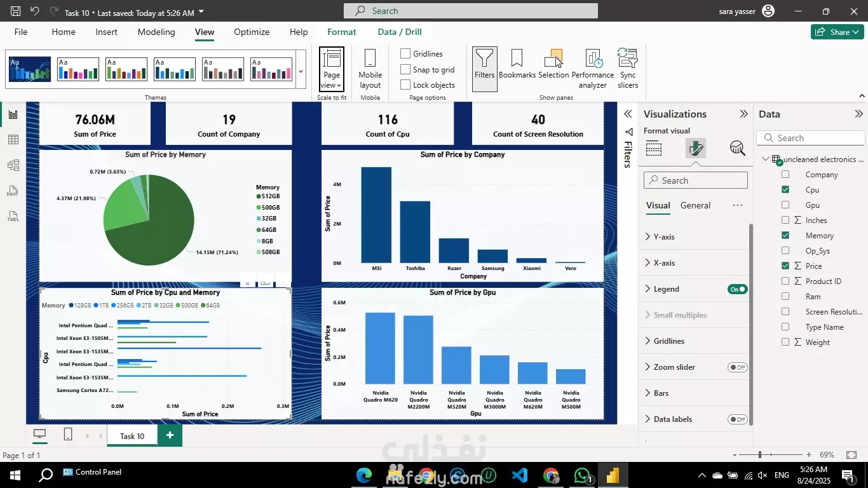Viewport: 868px width, 488px height.
Task: Switch to Table view in the left sidebar
Action: click(x=13, y=140)
